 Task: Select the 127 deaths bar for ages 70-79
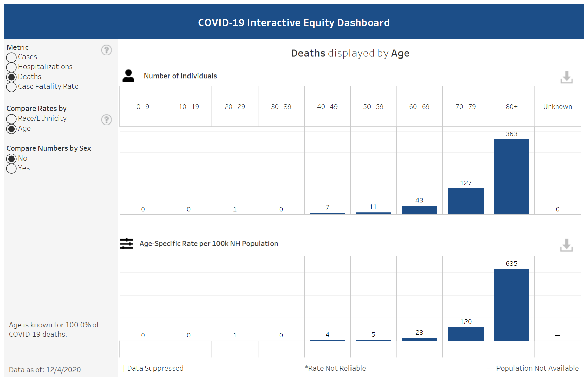465,201
